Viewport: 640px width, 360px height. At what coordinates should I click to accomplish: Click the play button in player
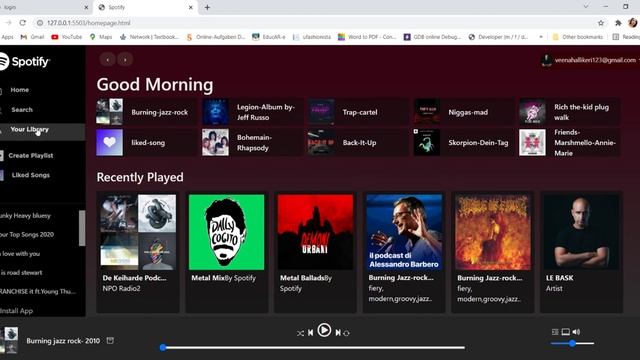tap(324, 330)
